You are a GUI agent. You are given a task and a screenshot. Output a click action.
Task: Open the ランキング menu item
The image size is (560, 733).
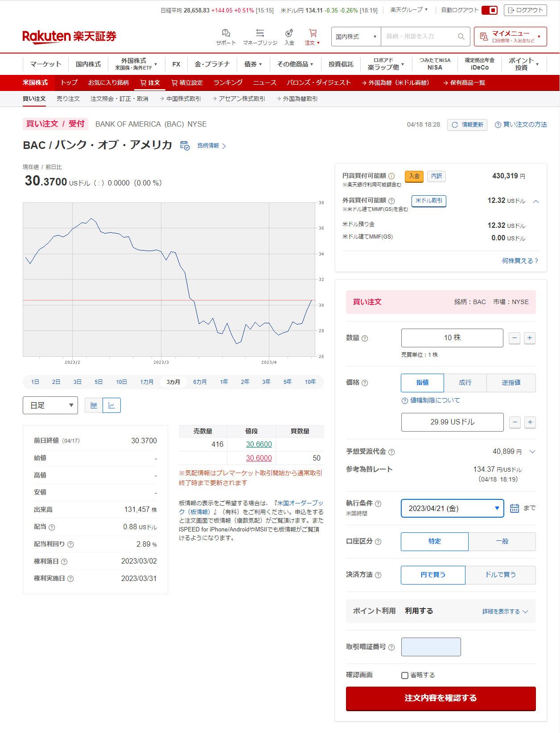(228, 83)
